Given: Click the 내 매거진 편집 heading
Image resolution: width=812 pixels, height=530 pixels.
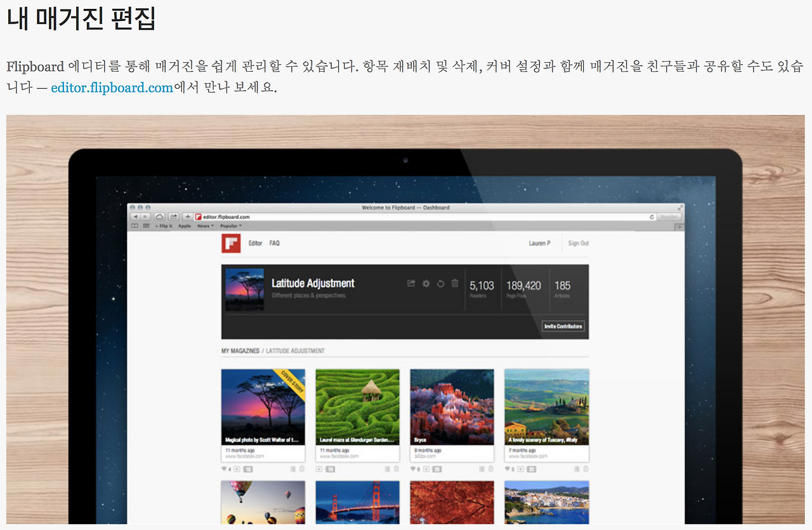Looking at the screenshot, I should 81,18.
